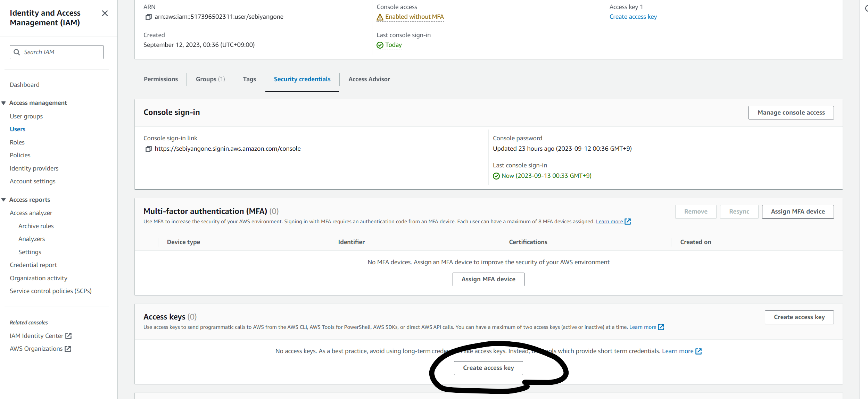
Task: Click Create access key link under Access key 1
Action: 633,17
